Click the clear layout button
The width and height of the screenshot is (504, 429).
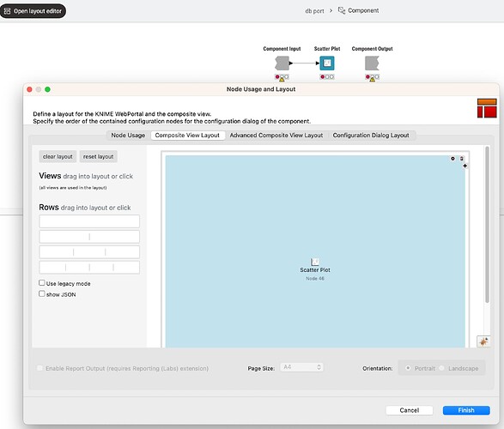click(x=58, y=157)
